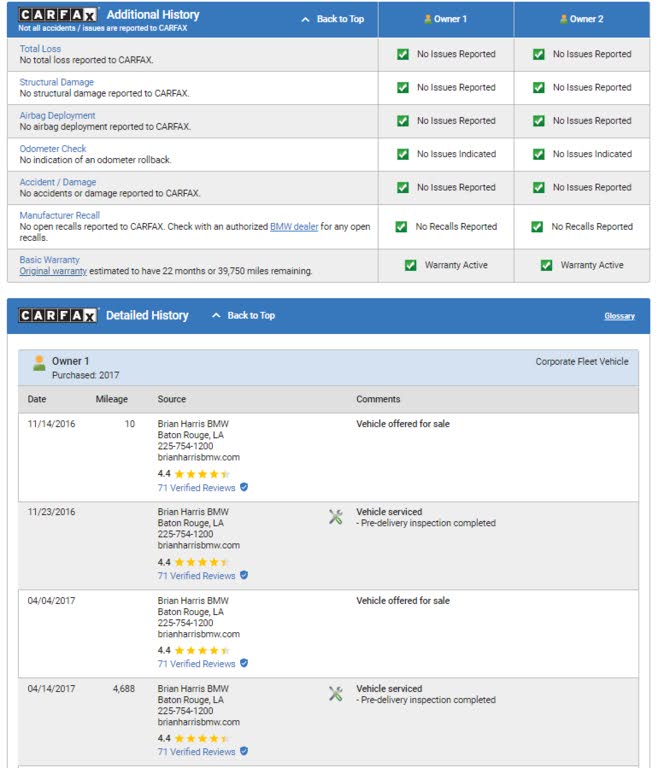Click star rating under 04/04/2017 dealer entry
The height and width of the screenshot is (768, 664).
point(201,650)
